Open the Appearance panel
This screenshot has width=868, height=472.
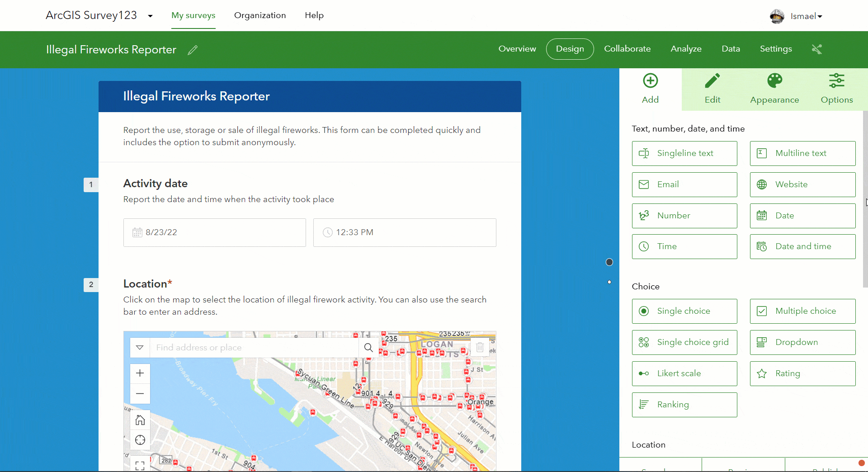[x=774, y=89]
